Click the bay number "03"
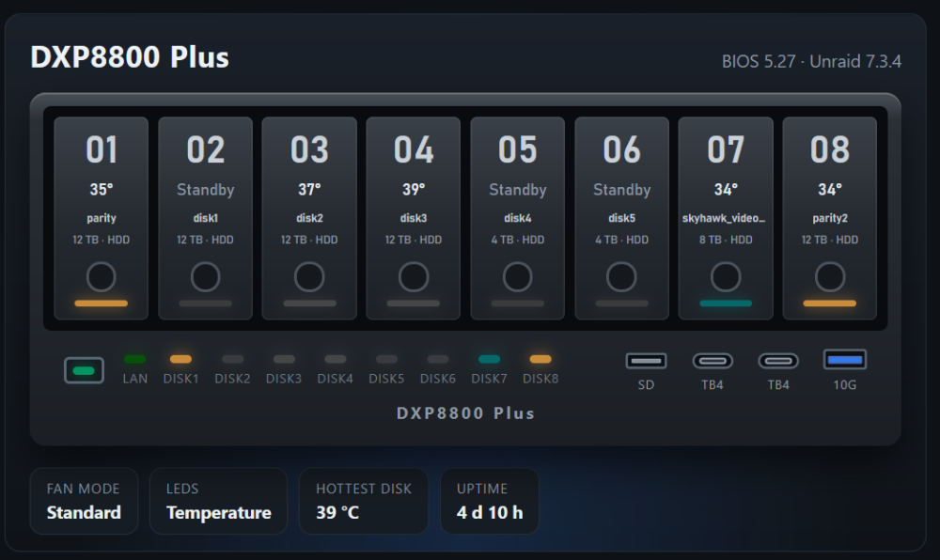This screenshot has height=560, width=940. [309, 149]
